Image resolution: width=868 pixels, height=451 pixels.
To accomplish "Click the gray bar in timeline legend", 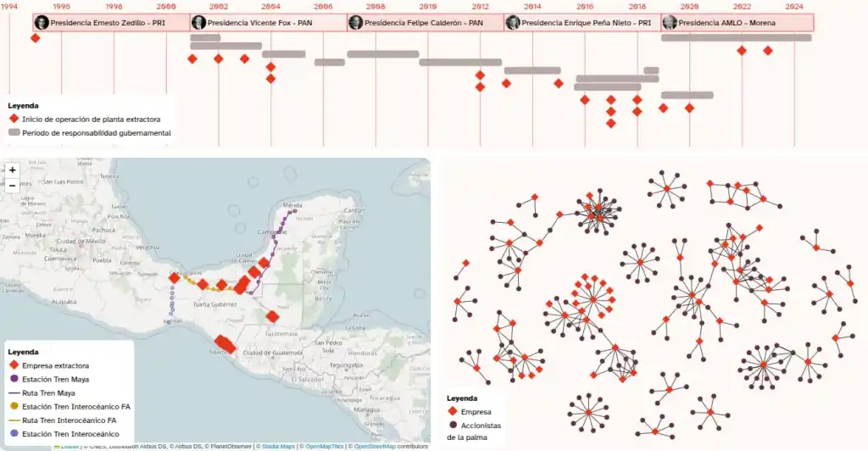I will pos(14,133).
